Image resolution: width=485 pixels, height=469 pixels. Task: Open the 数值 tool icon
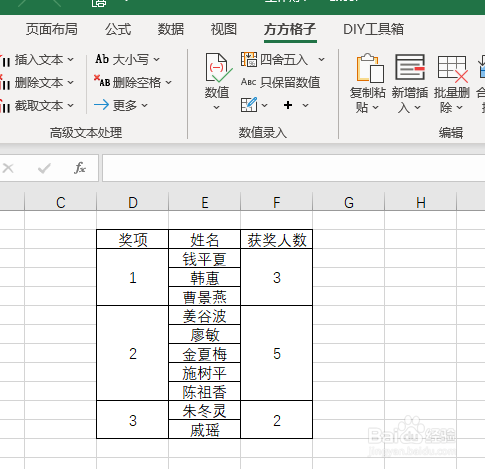(x=218, y=68)
